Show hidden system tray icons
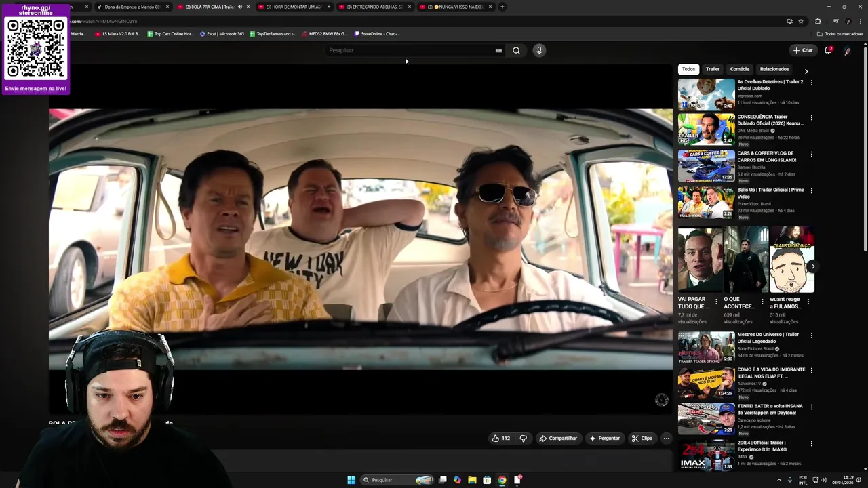The width and height of the screenshot is (868, 488). [779, 480]
